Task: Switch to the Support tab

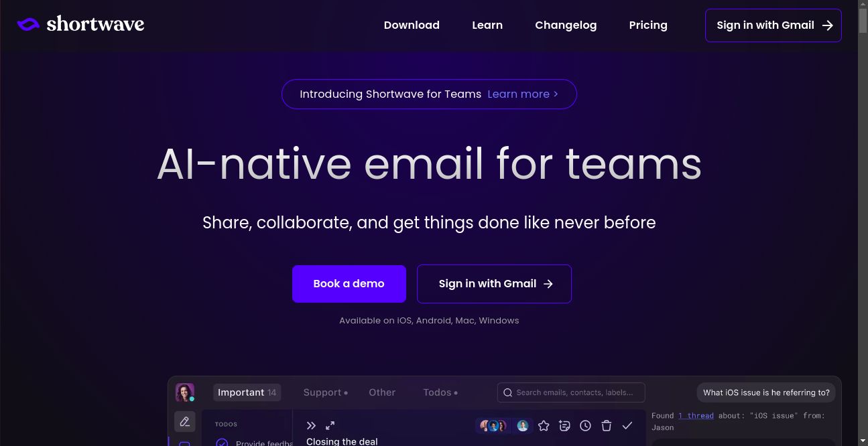Action: pos(325,392)
